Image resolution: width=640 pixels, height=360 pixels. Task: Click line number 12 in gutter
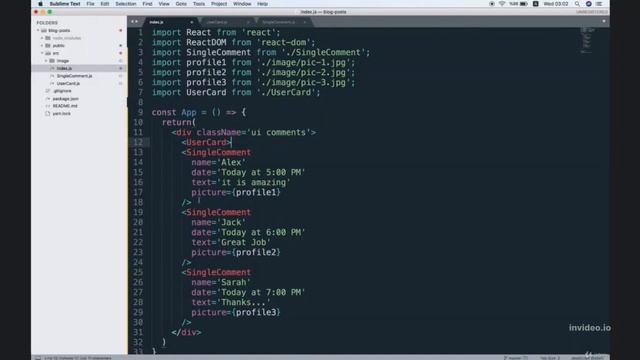[x=138, y=142]
